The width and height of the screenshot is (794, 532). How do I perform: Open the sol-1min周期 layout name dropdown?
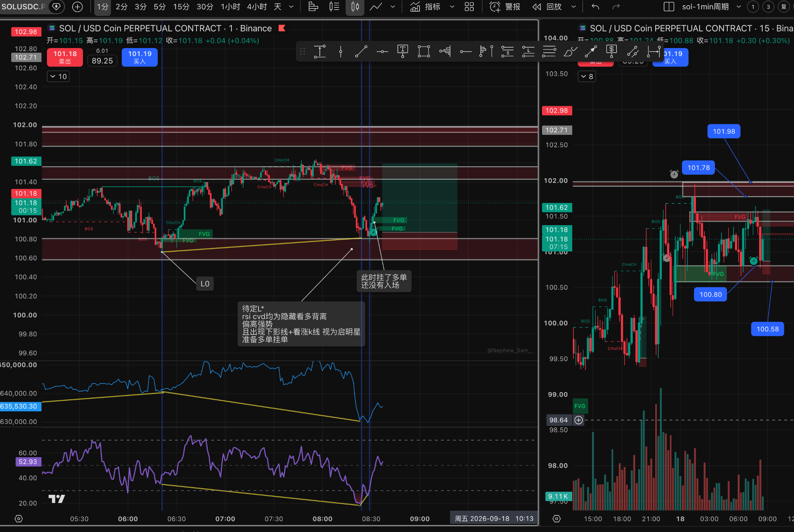pos(739,7)
